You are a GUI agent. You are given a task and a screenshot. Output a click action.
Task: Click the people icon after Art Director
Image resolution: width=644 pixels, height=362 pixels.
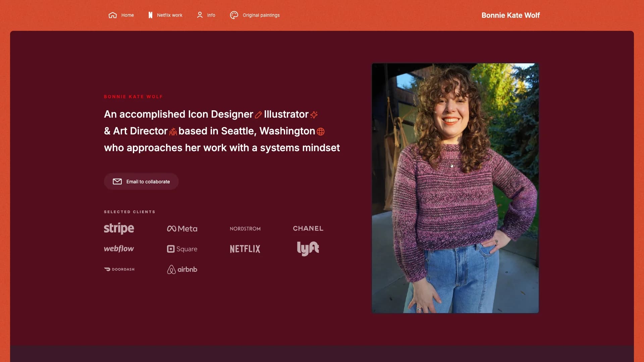coord(173,132)
